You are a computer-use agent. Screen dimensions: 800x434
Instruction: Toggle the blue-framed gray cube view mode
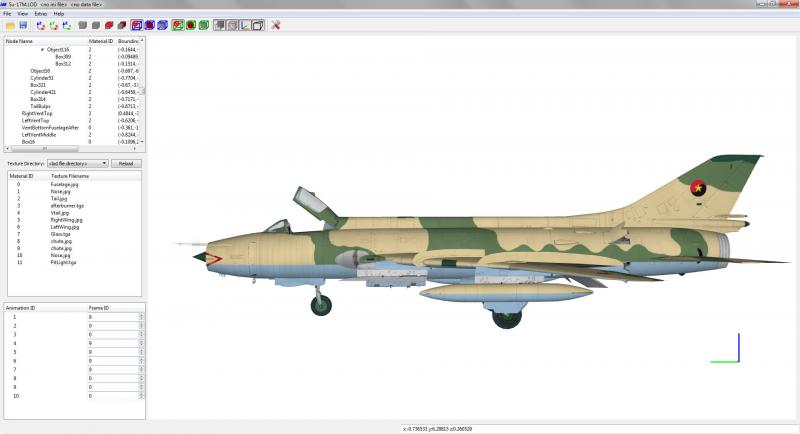pos(163,25)
